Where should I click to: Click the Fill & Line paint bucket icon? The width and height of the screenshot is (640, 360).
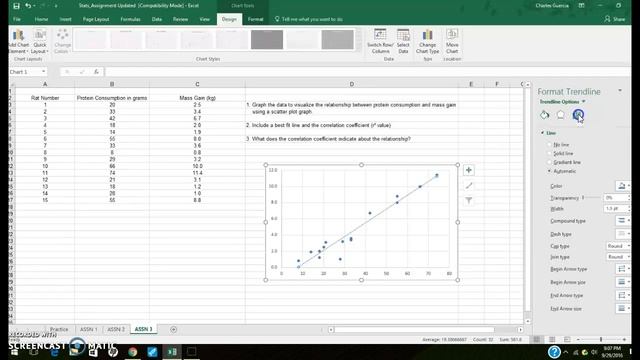(x=544, y=115)
